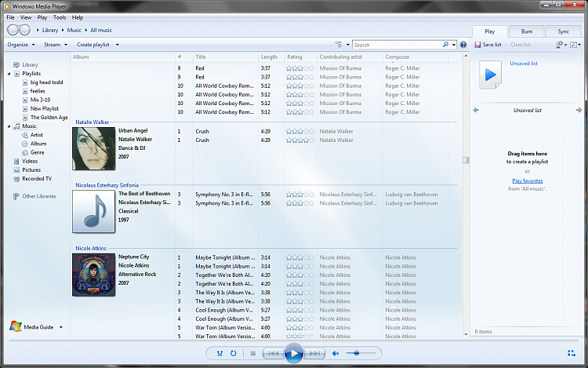Click in the Search box
The width and height of the screenshot is (588, 368).
(x=397, y=45)
